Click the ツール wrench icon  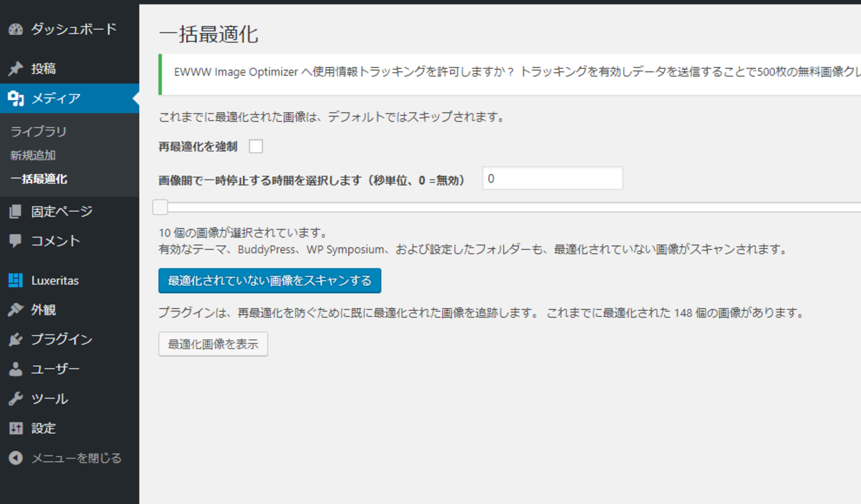coord(16,399)
